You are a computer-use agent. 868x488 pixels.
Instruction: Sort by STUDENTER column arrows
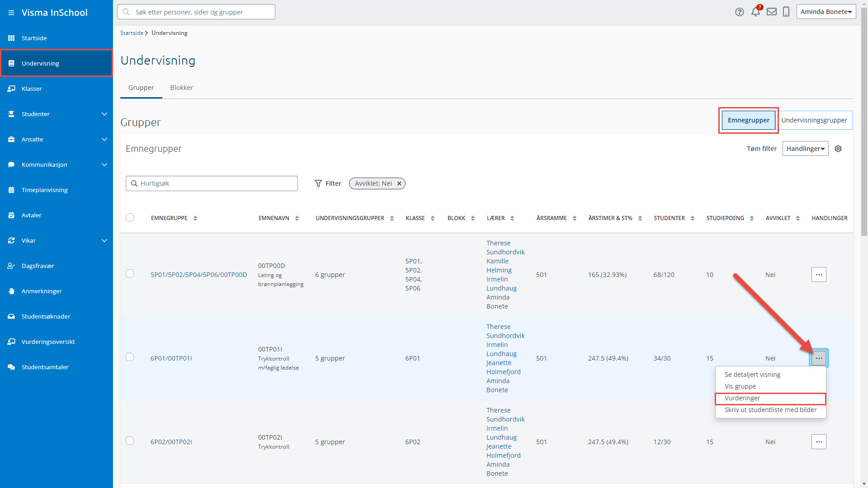click(693, 218)
